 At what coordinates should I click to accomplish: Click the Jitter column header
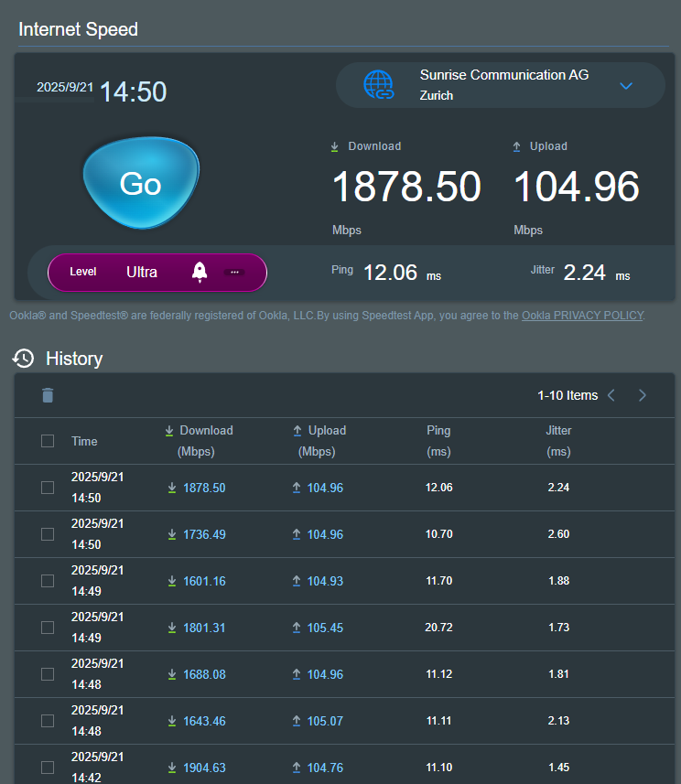coord(558,440)
